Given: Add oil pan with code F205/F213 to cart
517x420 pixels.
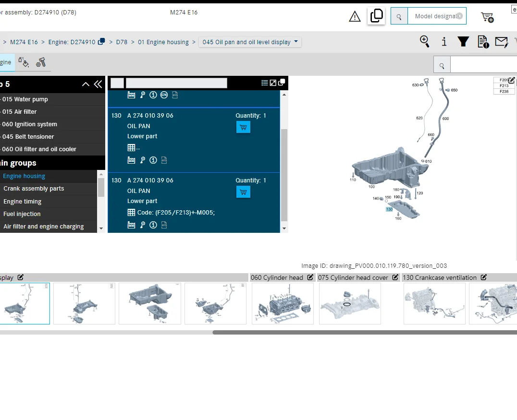Looking at the screenshot, I should (x=243, y=192).
